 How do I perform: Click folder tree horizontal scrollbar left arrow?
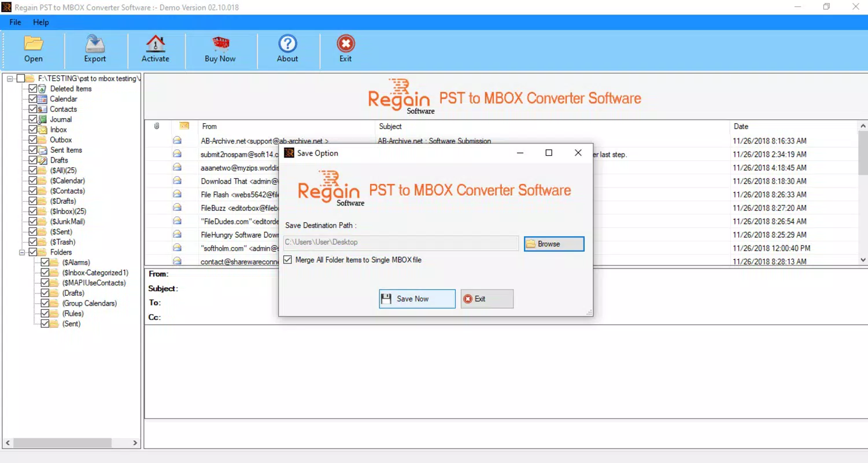coord(8,443)
